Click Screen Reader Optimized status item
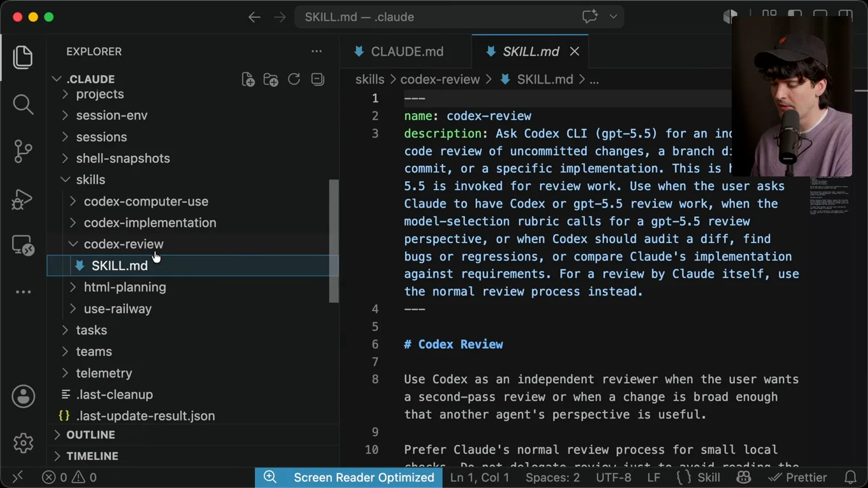 349,477
